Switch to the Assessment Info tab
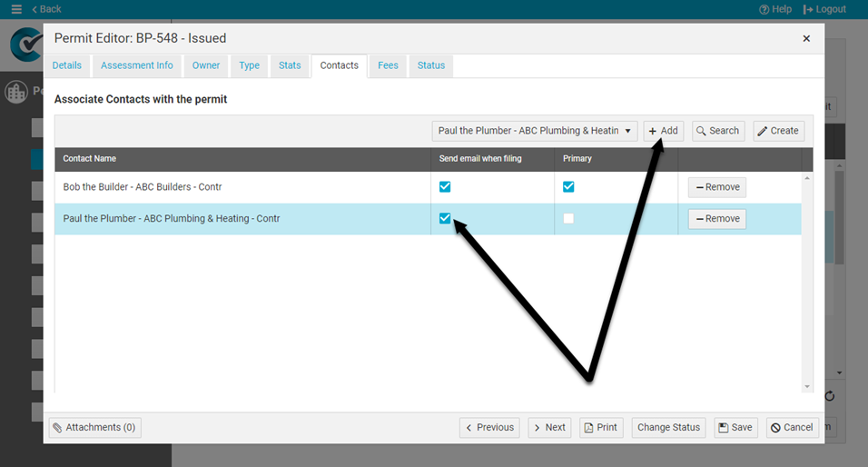Image resolution: width=868 pixels, height=467 pixels. pos(137,65)
